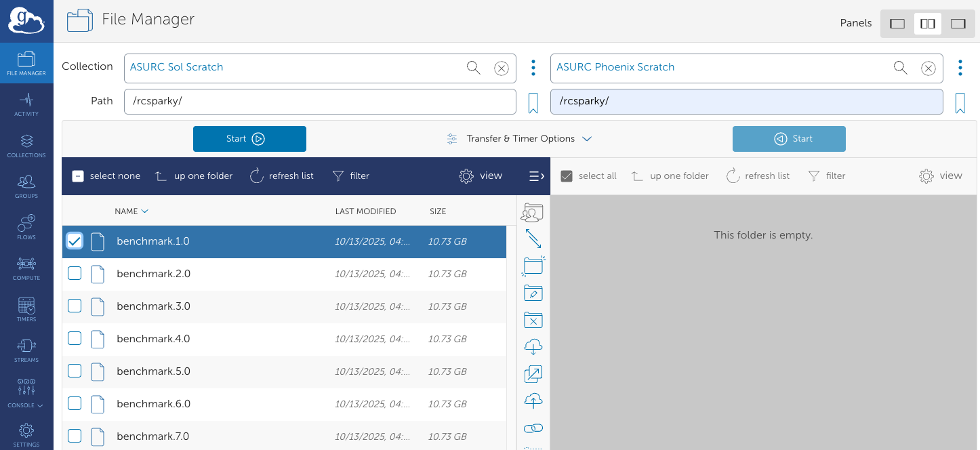Click the Download icon in center toolbar
The height and width of the screenshot is (450, 980).
[x=533, y=346]
